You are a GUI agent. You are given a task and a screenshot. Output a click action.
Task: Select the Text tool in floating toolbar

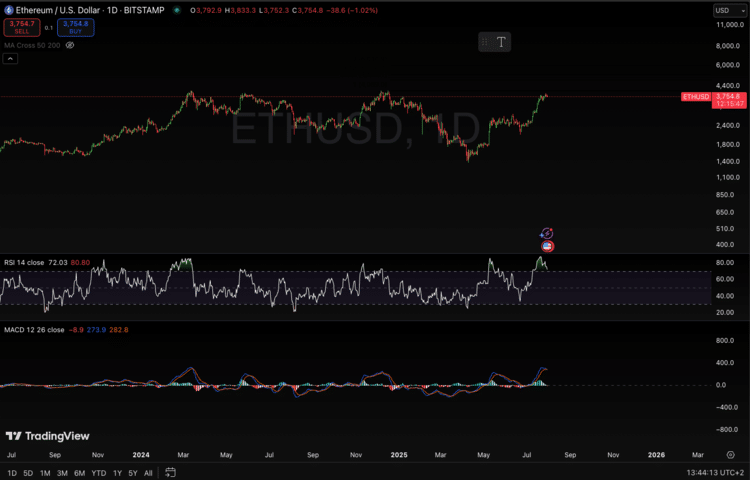[x=501, y=42]
